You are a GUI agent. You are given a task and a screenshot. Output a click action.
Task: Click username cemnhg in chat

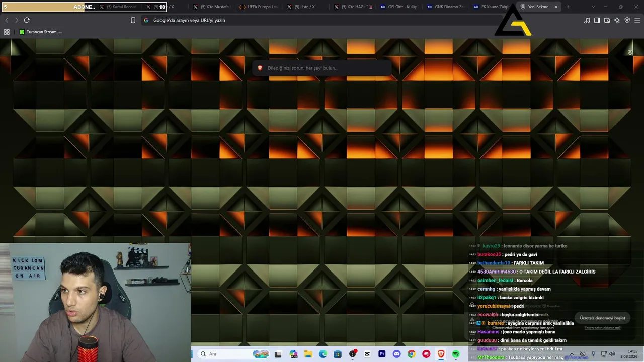486,289
